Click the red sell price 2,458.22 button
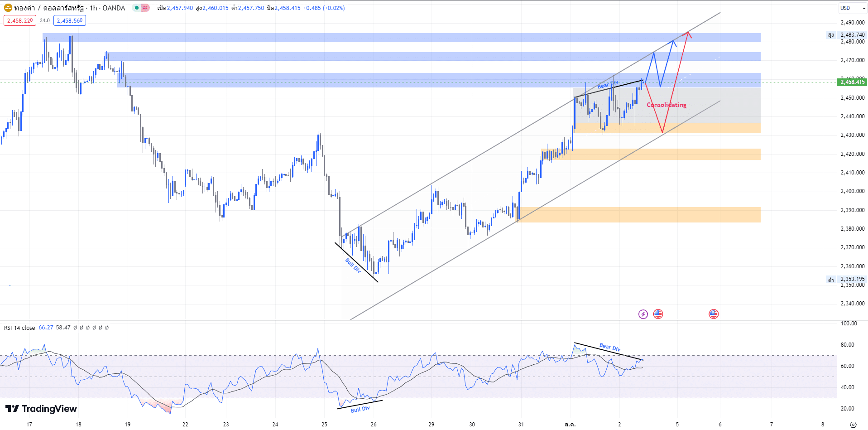Image resolution: width=868 pixels, height=430 pixels. [20, 20]
